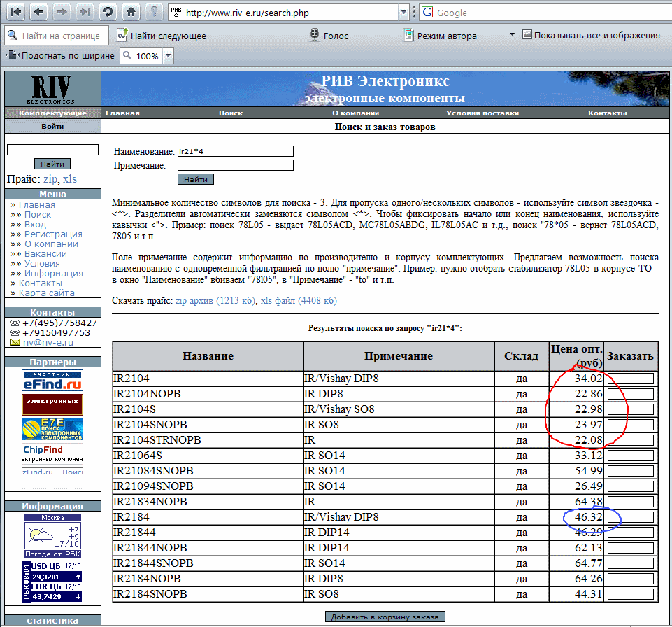The height and width of the screenshot is (627, 672).
Task: Open the browser home page icon
Action: click(131, 12)
